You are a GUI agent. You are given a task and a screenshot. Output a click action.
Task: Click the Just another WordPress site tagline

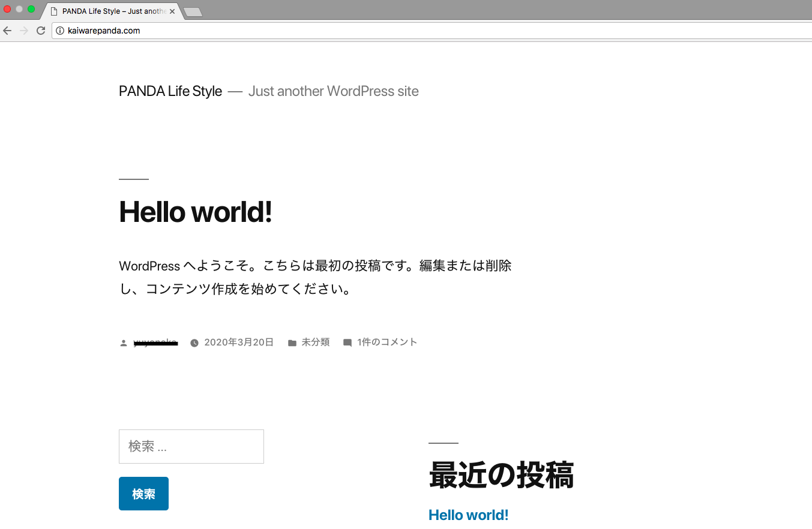tap(334, 91)
